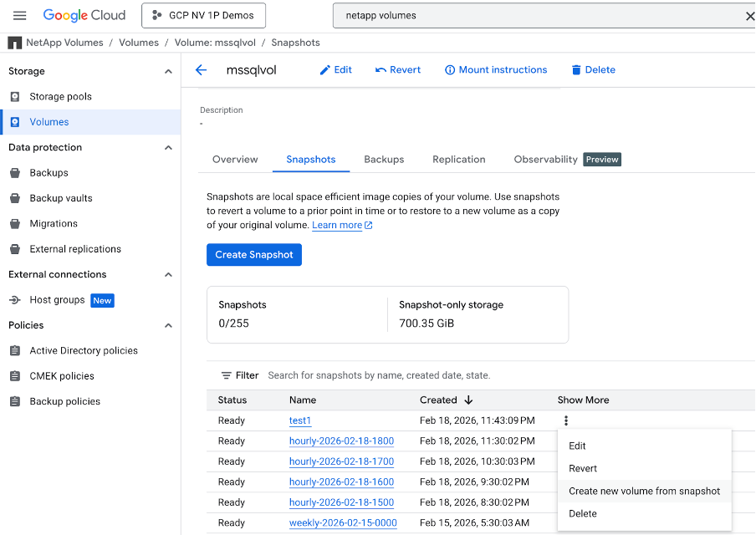
Task: Click the Backup policies icon
Action: click(15, 401)
